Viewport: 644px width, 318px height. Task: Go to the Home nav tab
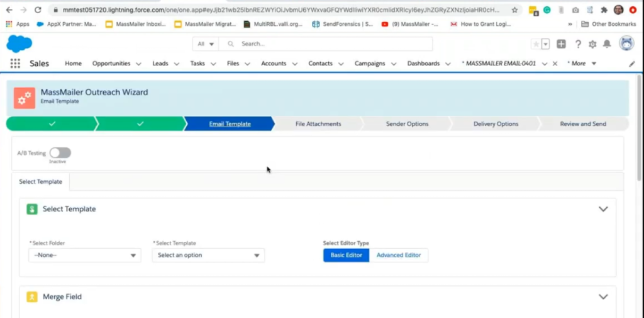click(73, 64)
